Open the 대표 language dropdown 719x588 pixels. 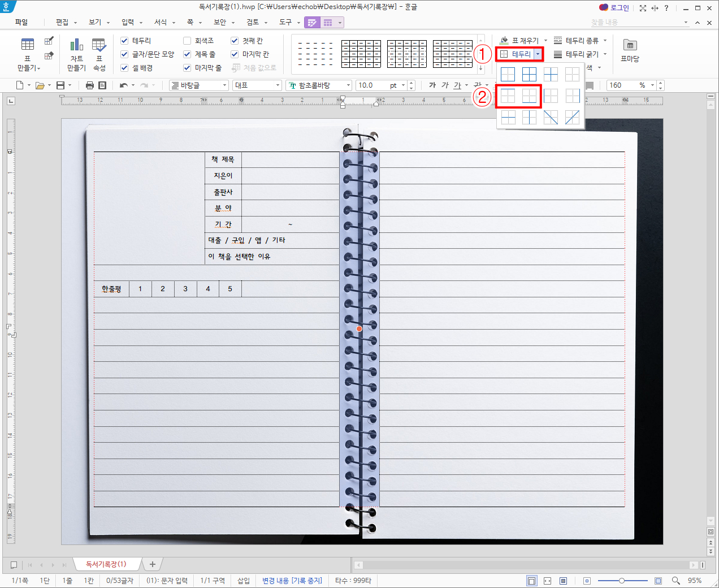(x=278, y=85)
